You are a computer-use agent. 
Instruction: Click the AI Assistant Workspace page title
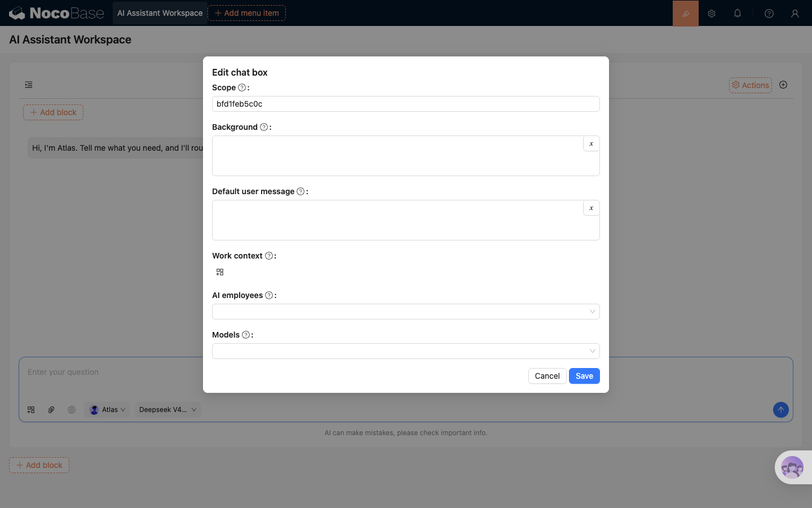point(70,40)
